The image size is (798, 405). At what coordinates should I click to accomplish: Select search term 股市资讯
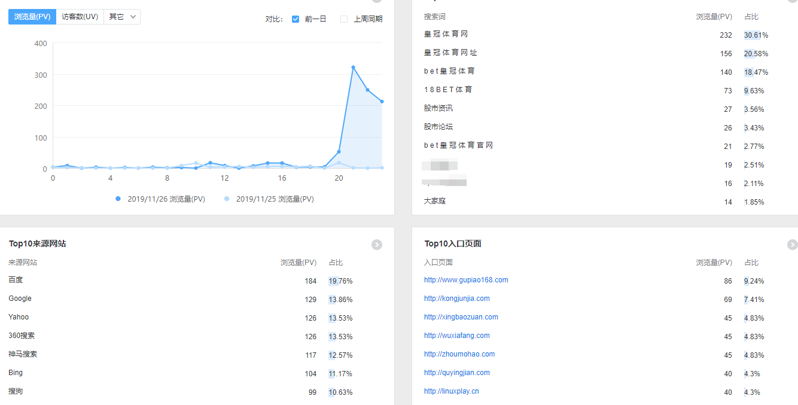pos(438,108)
